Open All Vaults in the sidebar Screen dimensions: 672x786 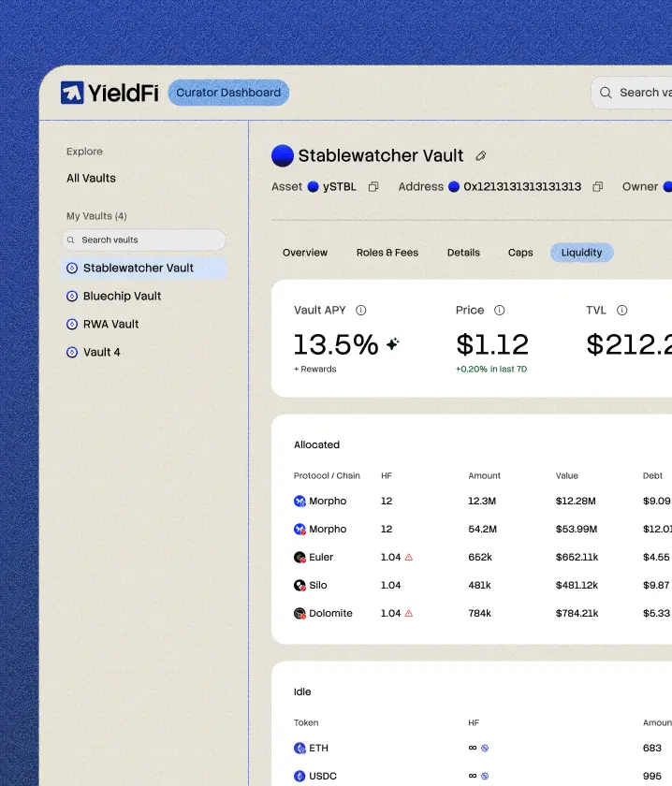[x=91, y=178]
